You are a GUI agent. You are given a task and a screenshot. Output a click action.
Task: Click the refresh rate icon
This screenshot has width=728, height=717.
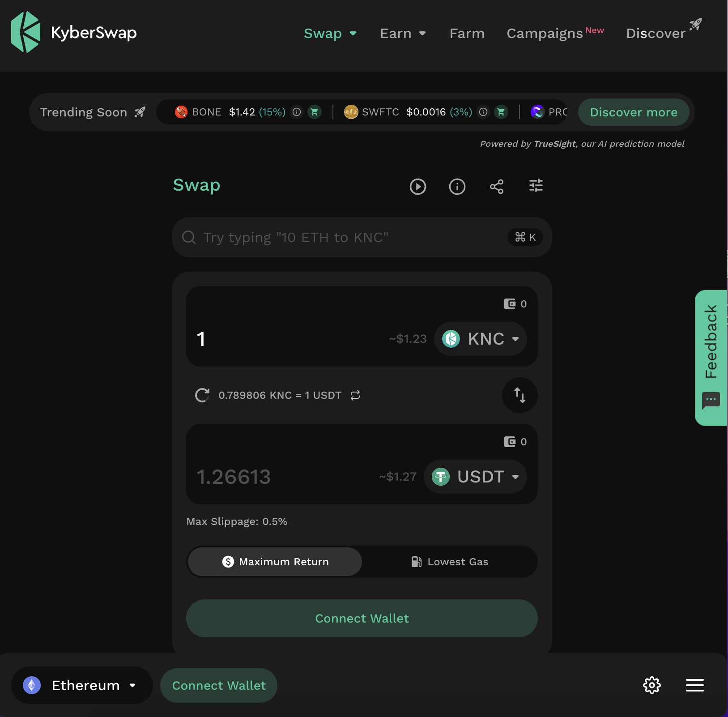pos(202,395)
